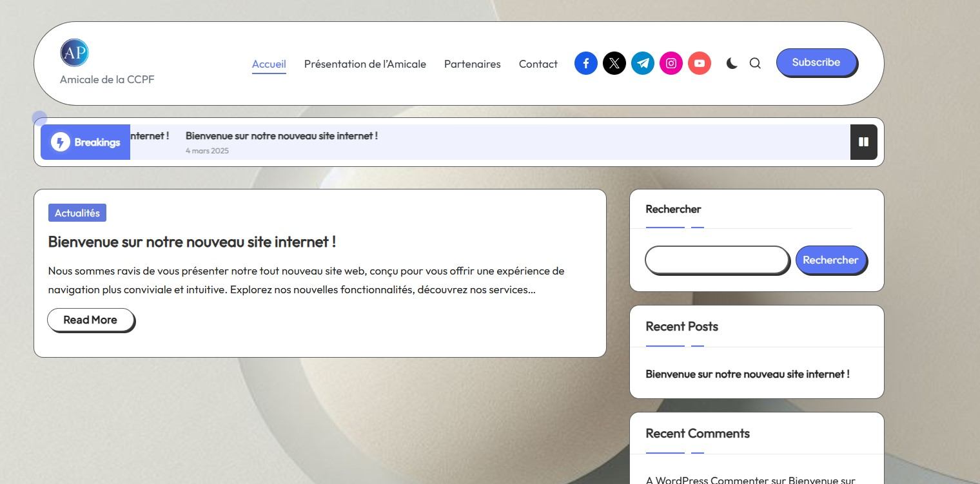Toggle dark mode with the moon icon

pyautogui.click(x=732, y=63)
